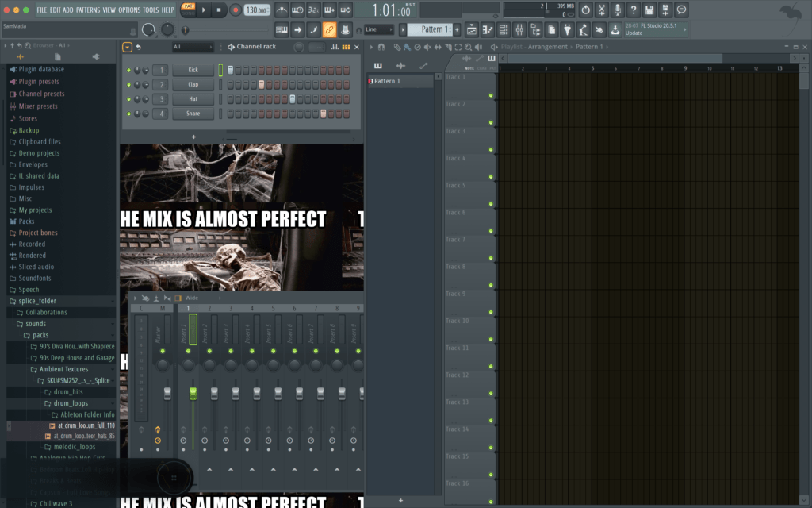Open the audio editor scissors icon
The width and height of the screenshot is (812, 508).
click(x=601, y=10)
